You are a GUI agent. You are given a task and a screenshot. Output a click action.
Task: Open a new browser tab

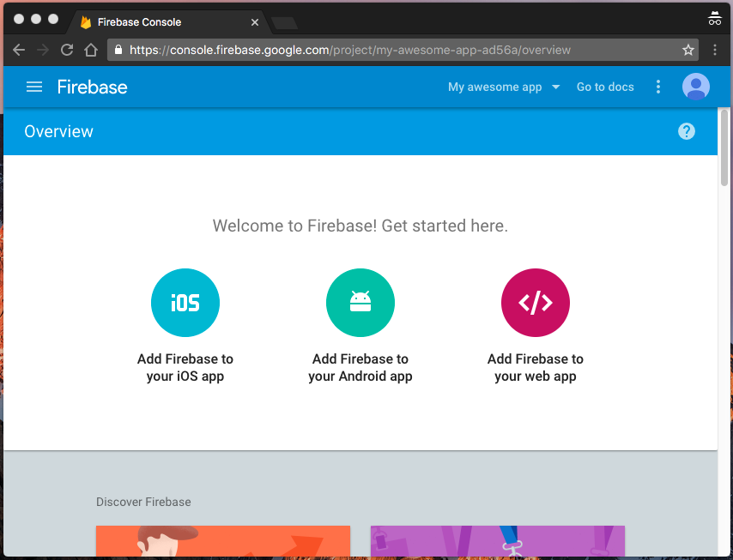285,23
